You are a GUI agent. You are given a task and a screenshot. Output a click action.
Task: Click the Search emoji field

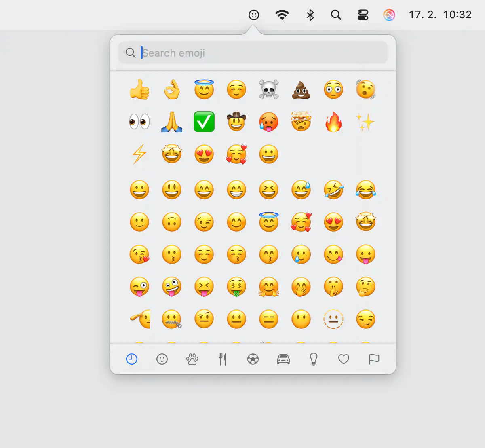259,53
